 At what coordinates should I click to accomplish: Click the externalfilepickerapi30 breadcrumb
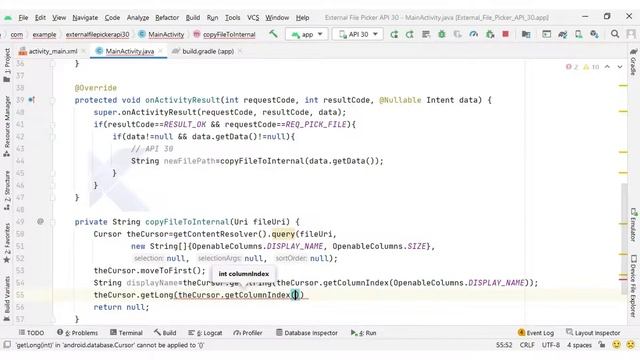click(x=97, y=35)
